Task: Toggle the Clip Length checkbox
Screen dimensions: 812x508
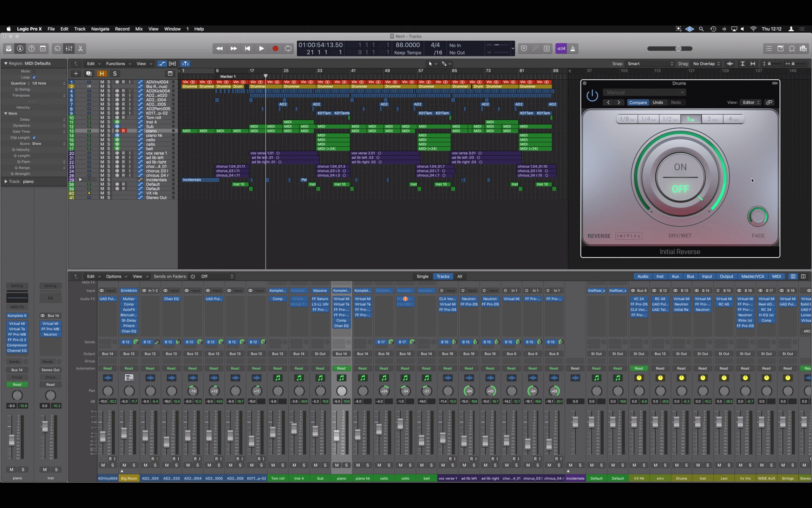Action: tap(34, 137)
